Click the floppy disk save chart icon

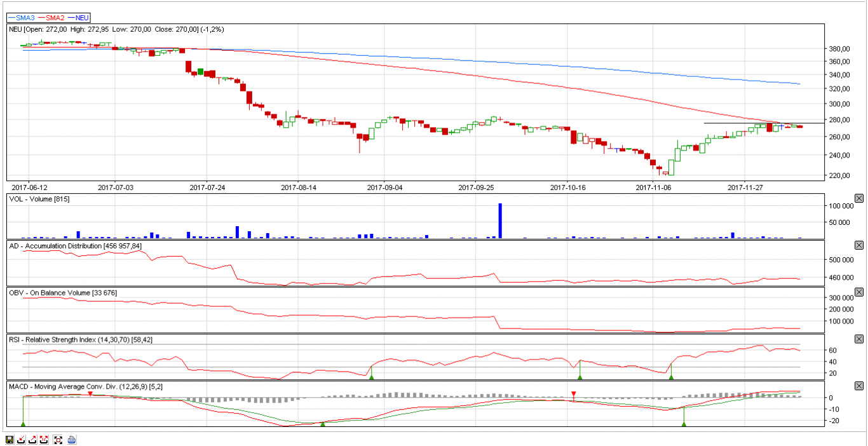click(10, 439)
